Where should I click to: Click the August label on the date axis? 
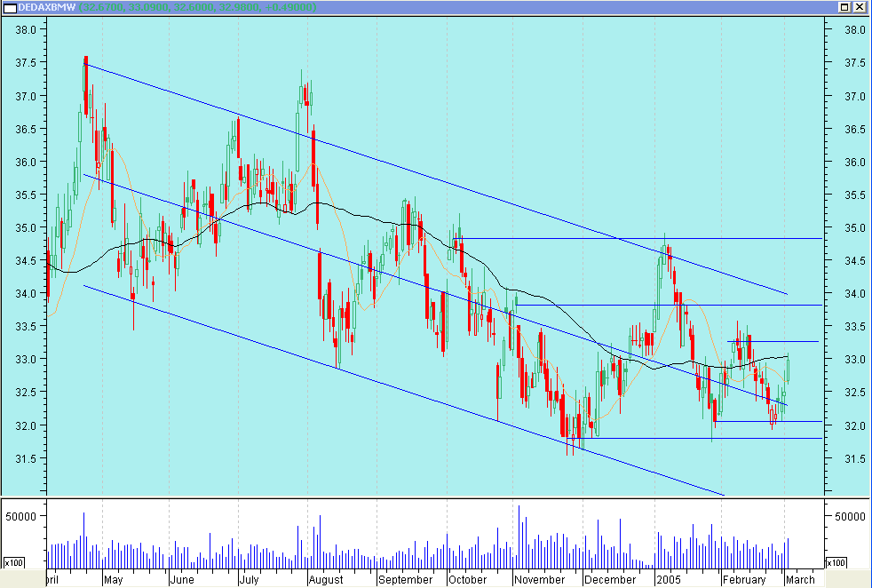point(325,580)
